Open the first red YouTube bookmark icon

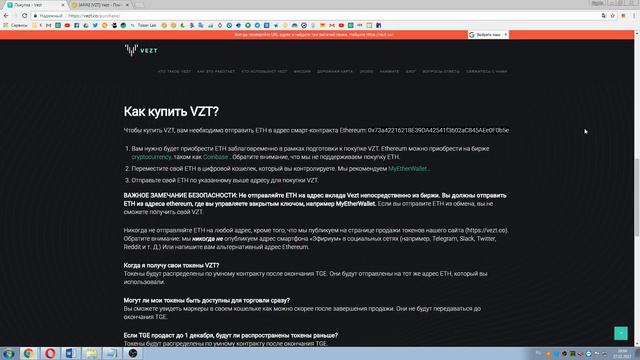click(x=67, y=25)
